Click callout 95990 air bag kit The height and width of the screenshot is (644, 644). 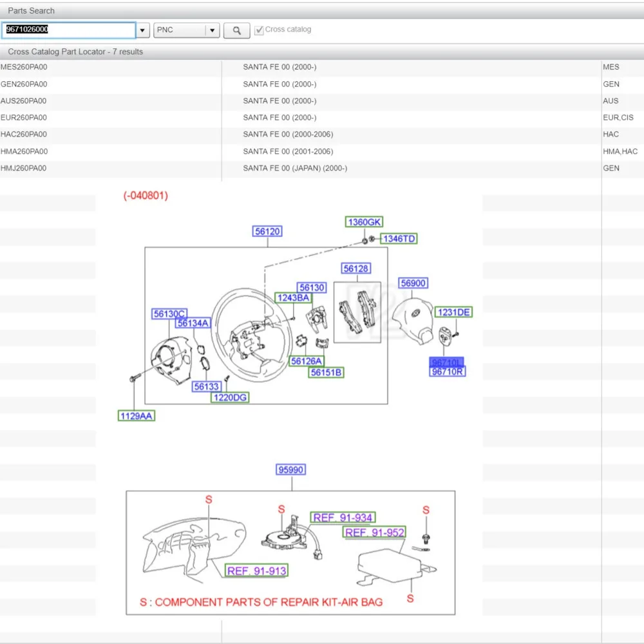290,470
